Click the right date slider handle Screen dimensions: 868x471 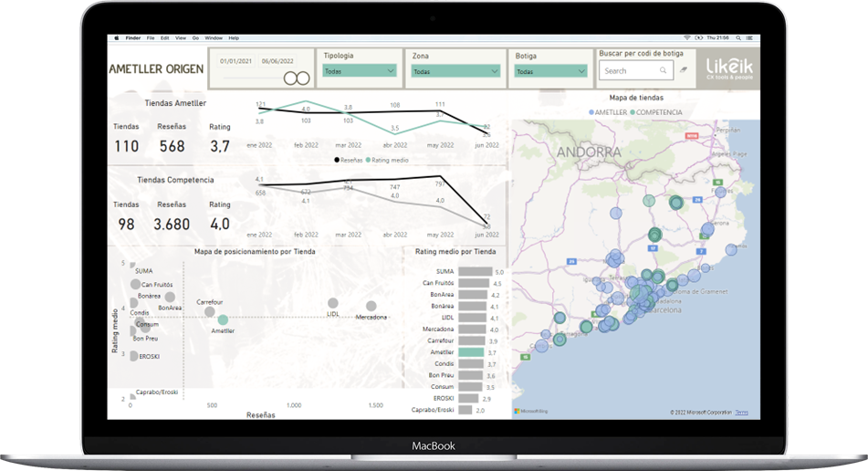pyautogui.click(x=303, y=78)
